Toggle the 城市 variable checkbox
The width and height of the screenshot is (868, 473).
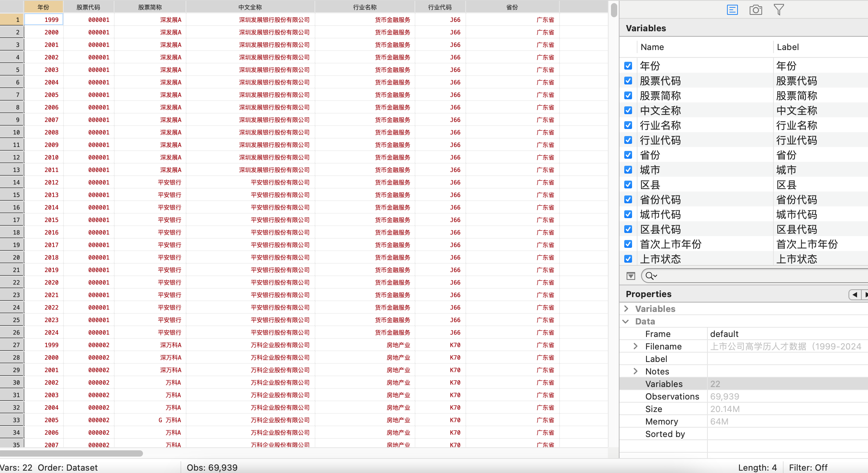pos(628,170)
